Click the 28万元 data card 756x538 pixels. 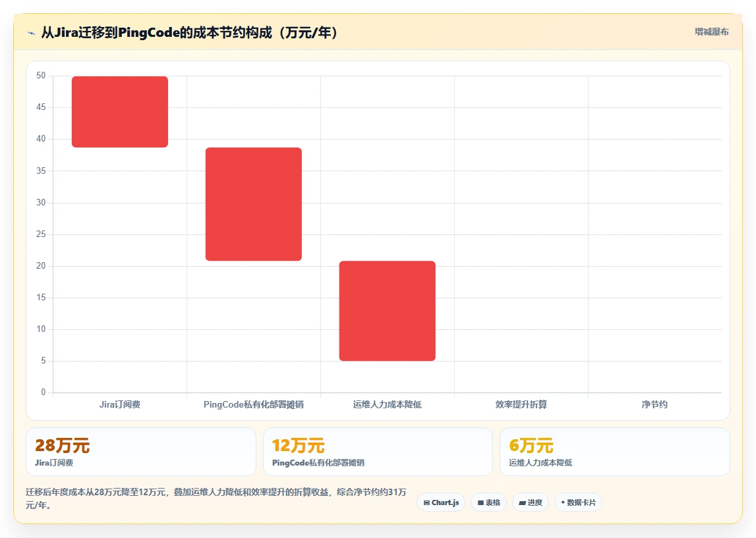point(141,452)
